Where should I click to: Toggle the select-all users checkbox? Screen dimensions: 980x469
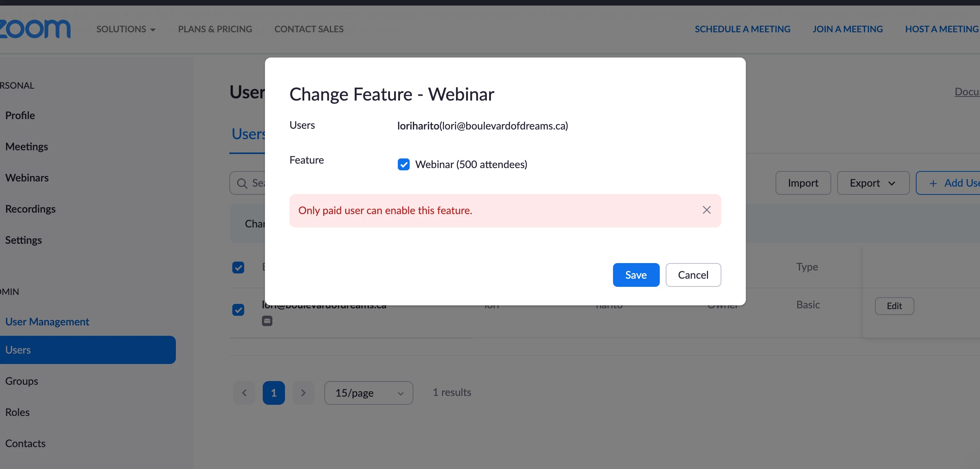coord(238,268)
